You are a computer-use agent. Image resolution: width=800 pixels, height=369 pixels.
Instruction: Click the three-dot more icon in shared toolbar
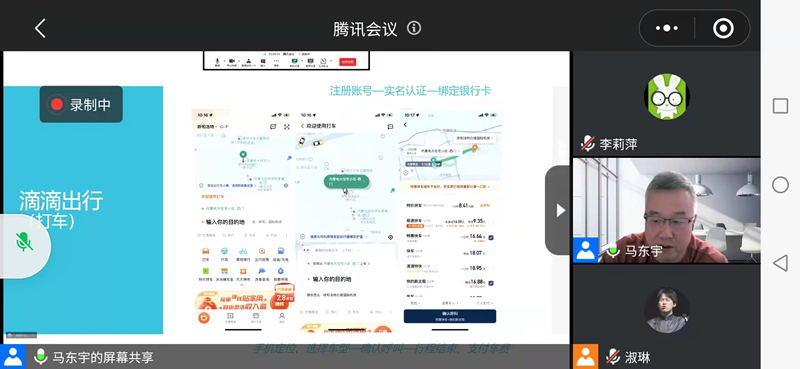coord(277,61)
